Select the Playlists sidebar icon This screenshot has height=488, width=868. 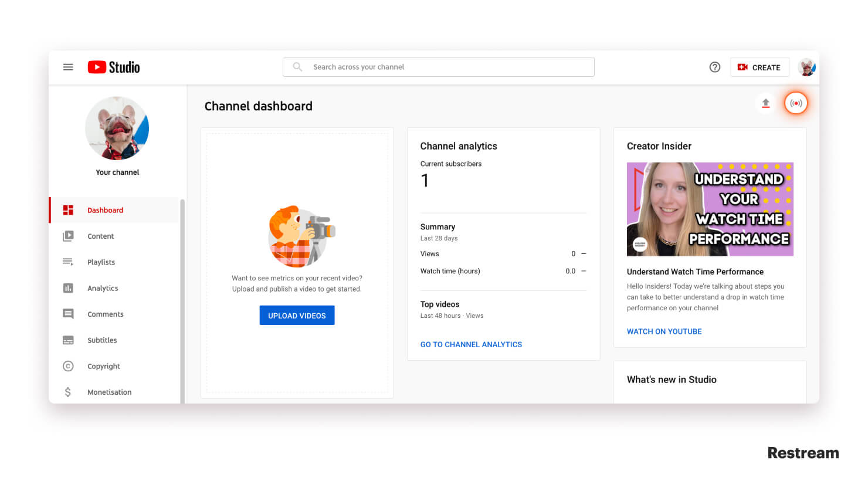(67, 262)
